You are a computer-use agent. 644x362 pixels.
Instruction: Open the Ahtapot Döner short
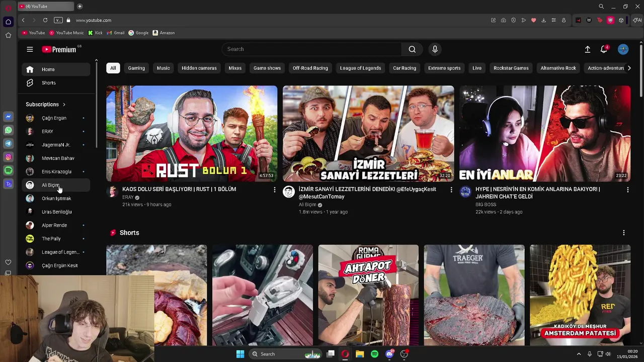click(x=368, y=295)
